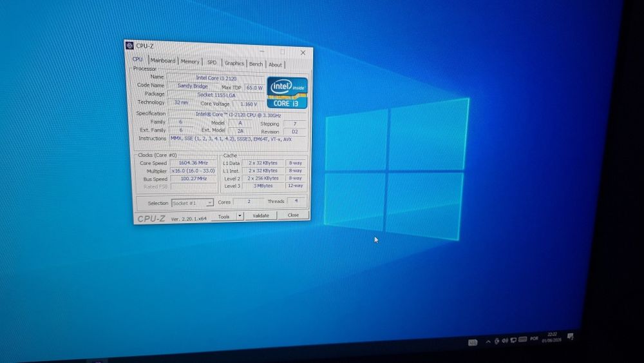Switch to the About tab

[x=275, y=65]
